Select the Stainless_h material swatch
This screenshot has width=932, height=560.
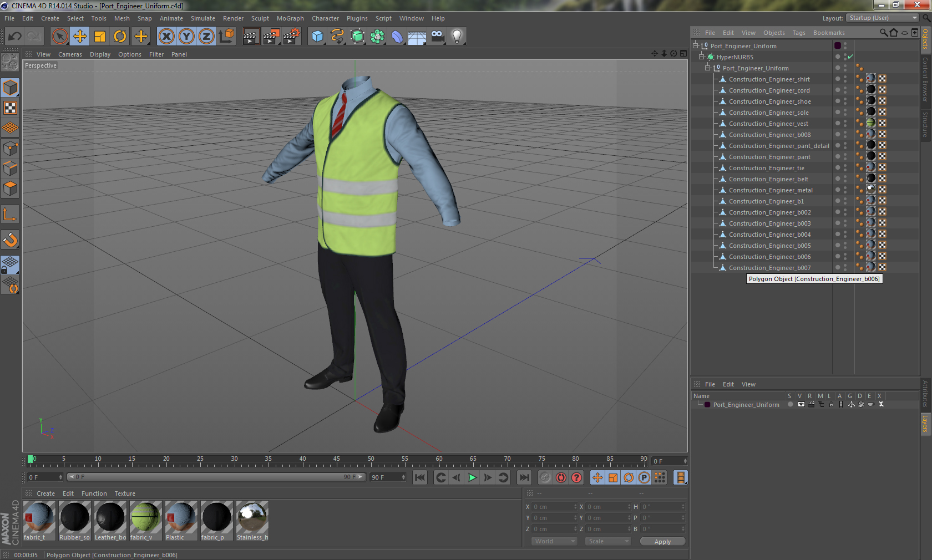(x=252, y=521)
